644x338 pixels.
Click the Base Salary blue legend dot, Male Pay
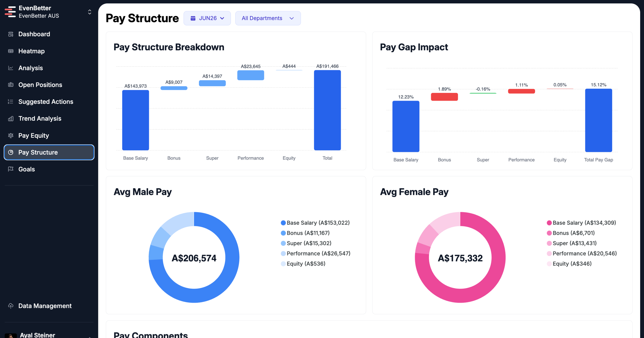click(x=283, y=223)
